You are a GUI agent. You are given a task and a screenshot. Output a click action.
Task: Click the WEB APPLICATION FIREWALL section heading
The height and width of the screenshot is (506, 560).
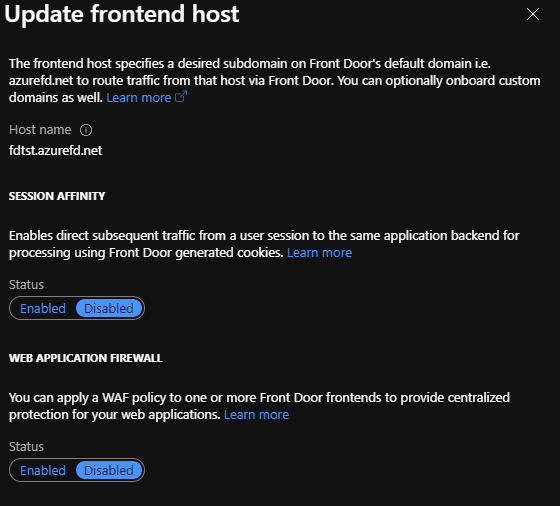86,358
